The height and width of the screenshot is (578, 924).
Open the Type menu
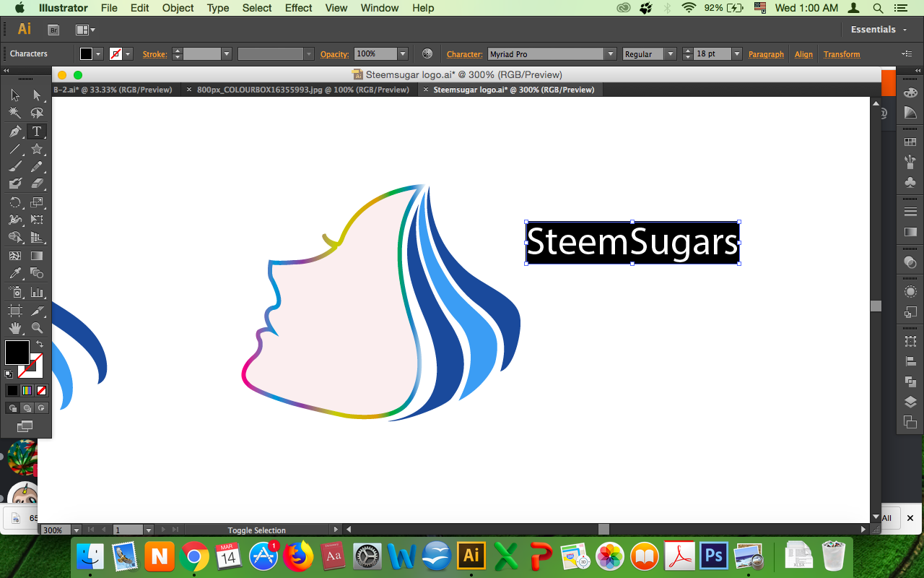click(x=218, y=8)
